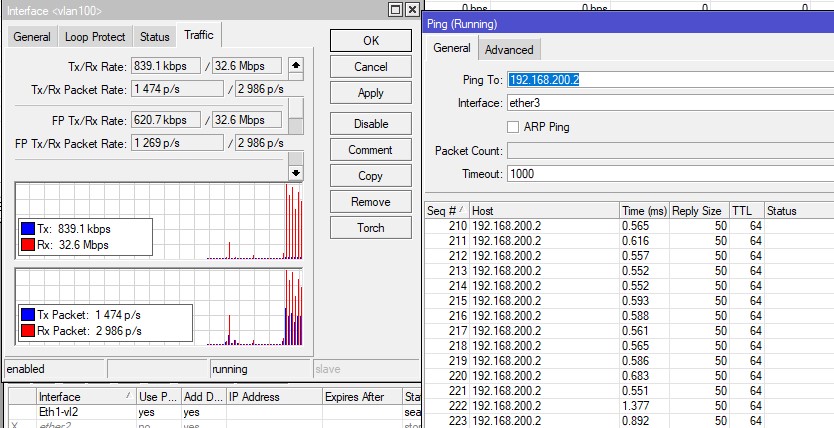Maximize the Interface vlan100 window
This screenshot has width=834, height=428.
395,10
